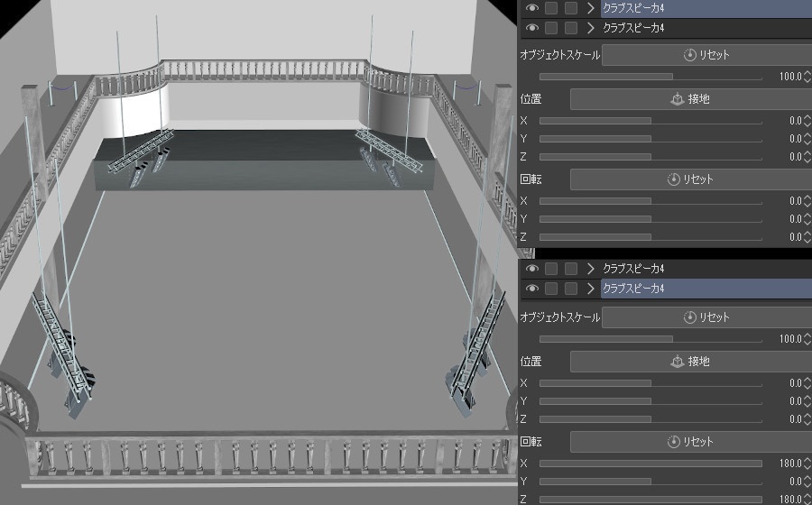Screen dimensions: 812x505
Task: Adjust 回転 Z slider in upper panel
Action: (x=651, y=237)
